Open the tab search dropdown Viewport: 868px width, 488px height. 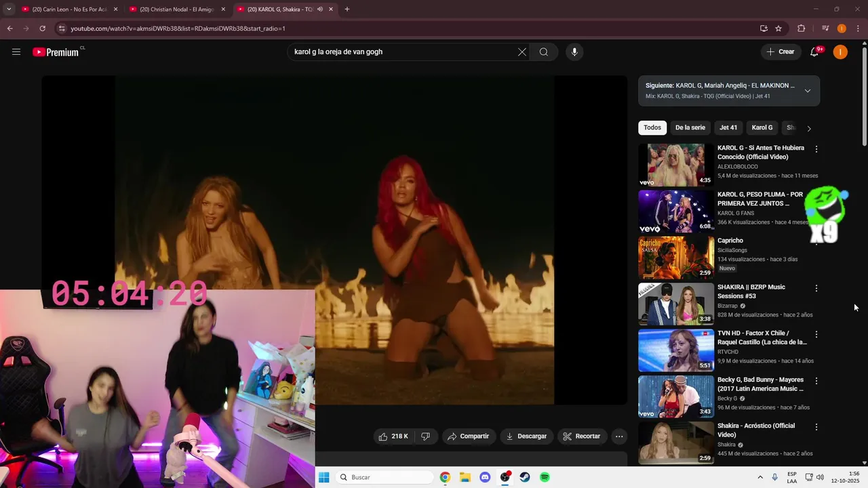point(9,9)
